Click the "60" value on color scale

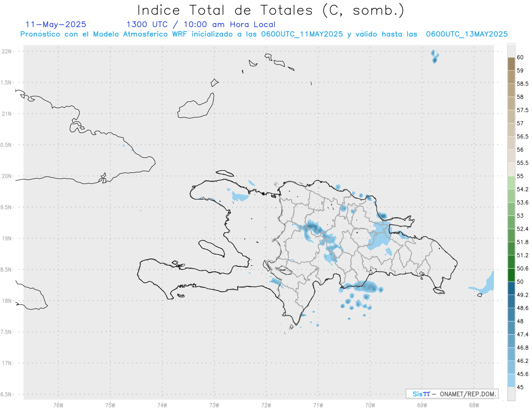click(520, 57)
